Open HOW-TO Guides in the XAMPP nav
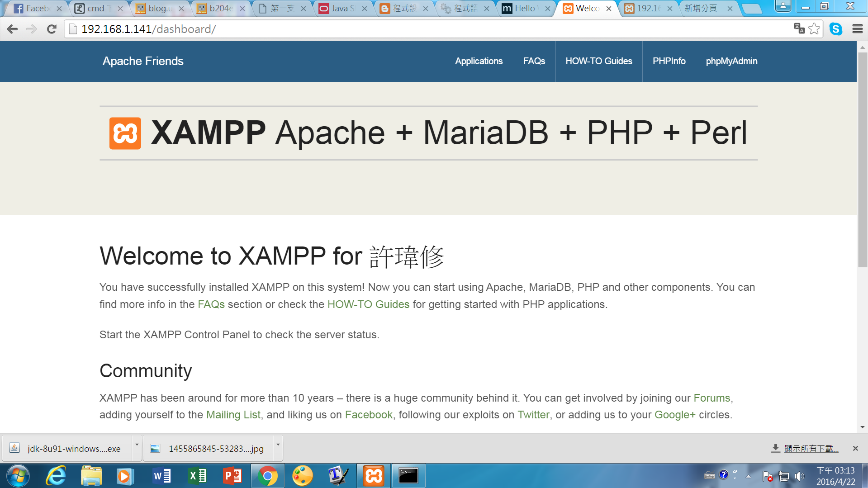 [599, 61]
